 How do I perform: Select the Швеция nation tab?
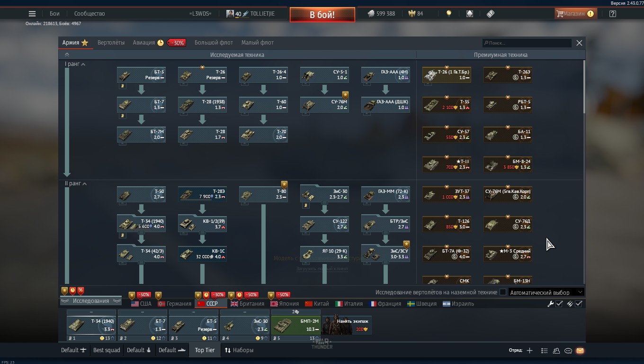tap(422, 304)
